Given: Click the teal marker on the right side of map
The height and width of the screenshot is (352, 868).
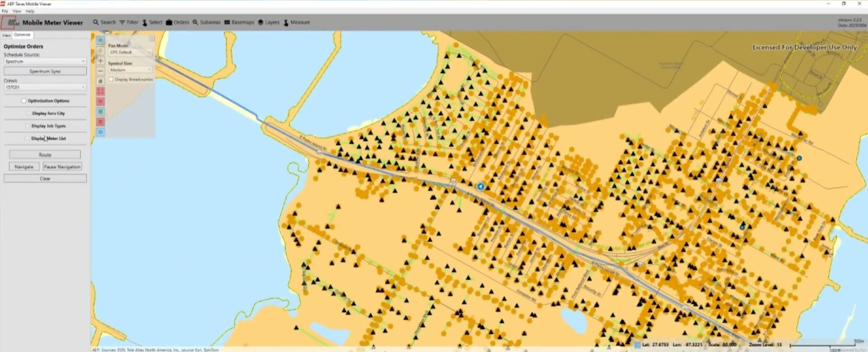Looking at the screenshot, I should (800, 158).
